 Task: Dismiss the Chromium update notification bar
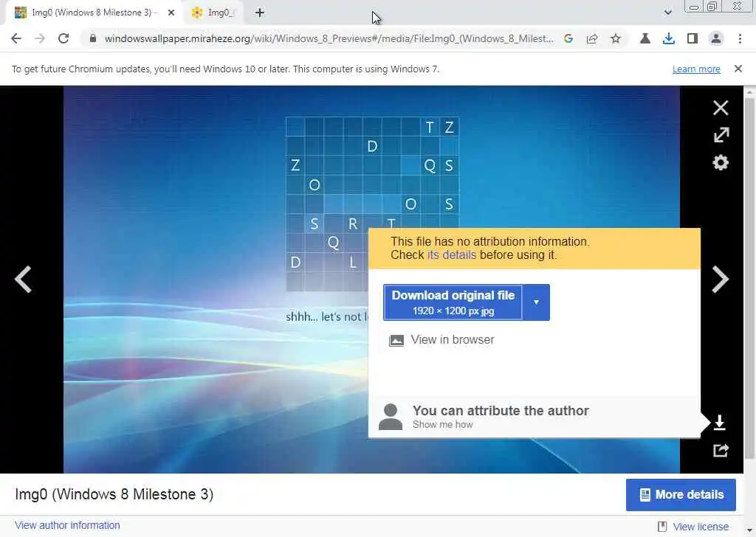[x=738, y=69]
